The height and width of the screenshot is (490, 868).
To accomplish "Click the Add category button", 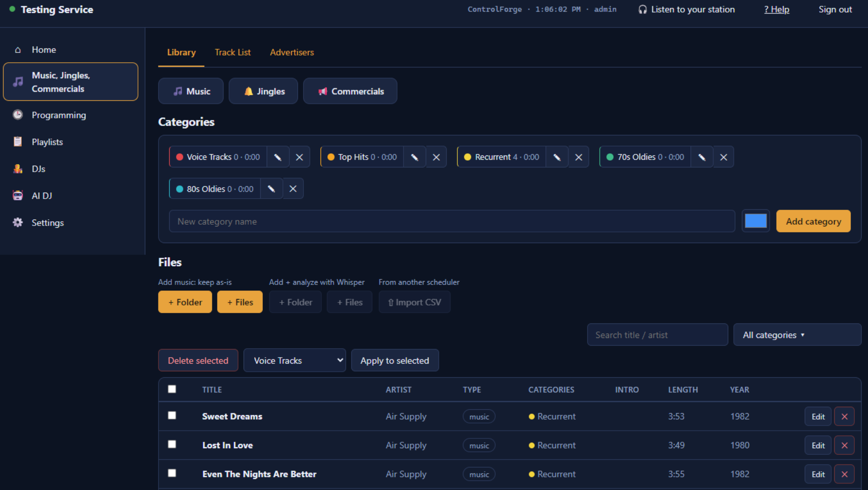I will click(813, 221).
